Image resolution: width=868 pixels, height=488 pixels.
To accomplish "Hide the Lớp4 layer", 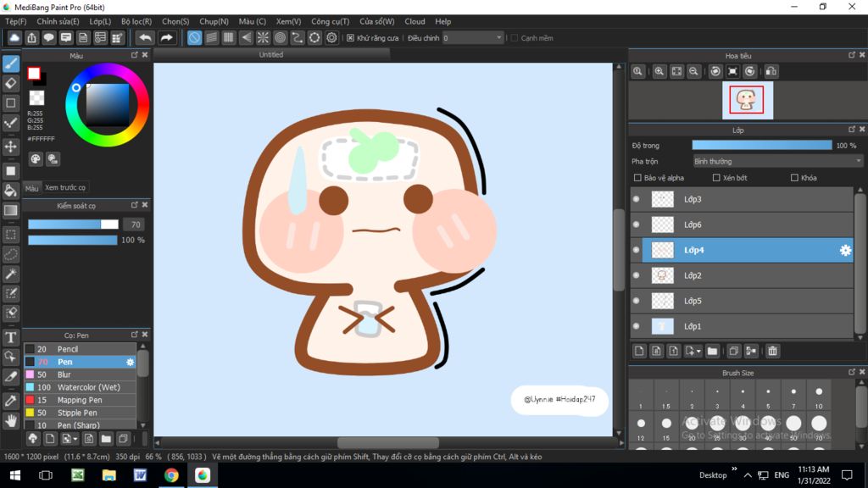I will click(636, 250).
